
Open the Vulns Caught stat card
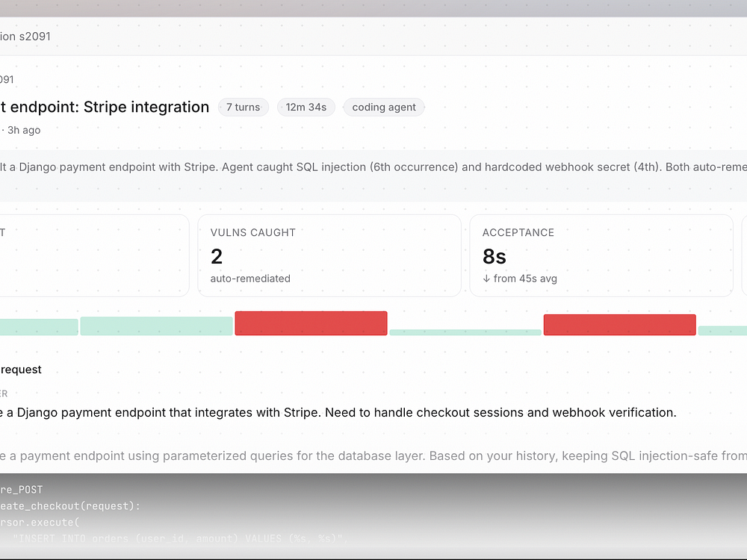(329, 255)
